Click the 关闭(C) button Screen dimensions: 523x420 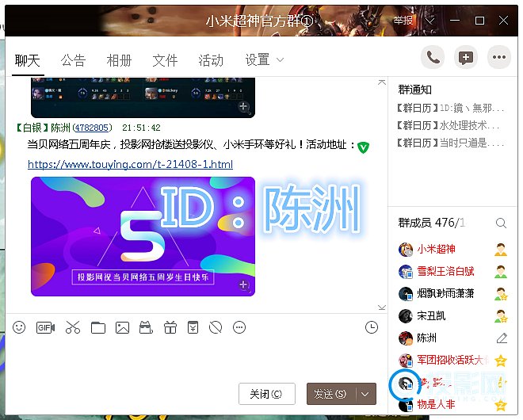click(267, 394)
